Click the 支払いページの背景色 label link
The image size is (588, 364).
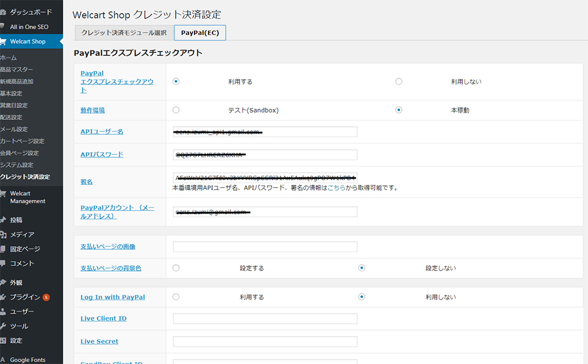click(x=111, y=269)
